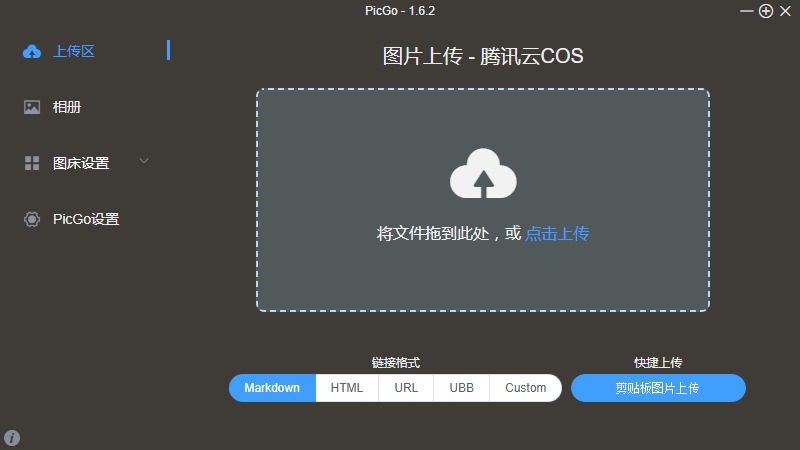Screen dimensions: 800x450
Task: Click the 图片上传 - 腾讯云COS heading
Action: click(483, 56)
